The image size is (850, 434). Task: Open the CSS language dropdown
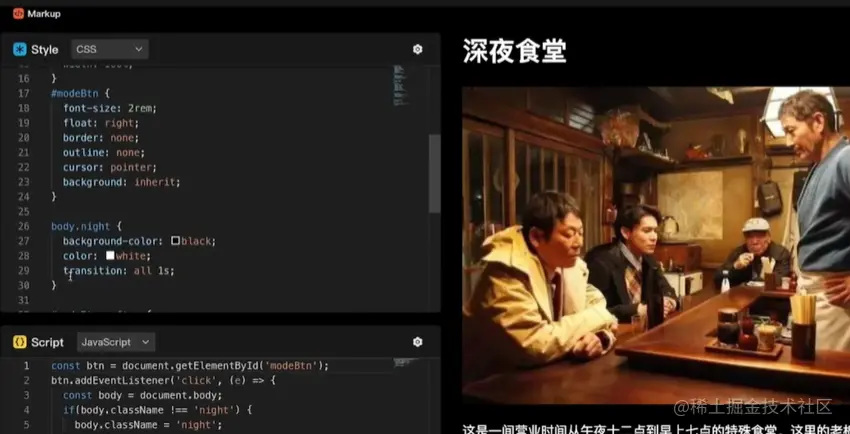pos(110,49)
